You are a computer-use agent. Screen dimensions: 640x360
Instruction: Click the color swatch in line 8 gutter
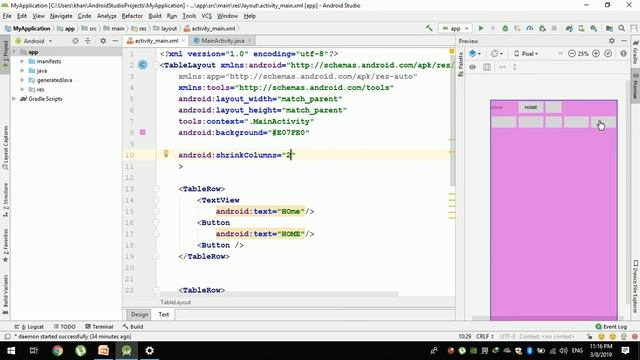pos(142,132)
